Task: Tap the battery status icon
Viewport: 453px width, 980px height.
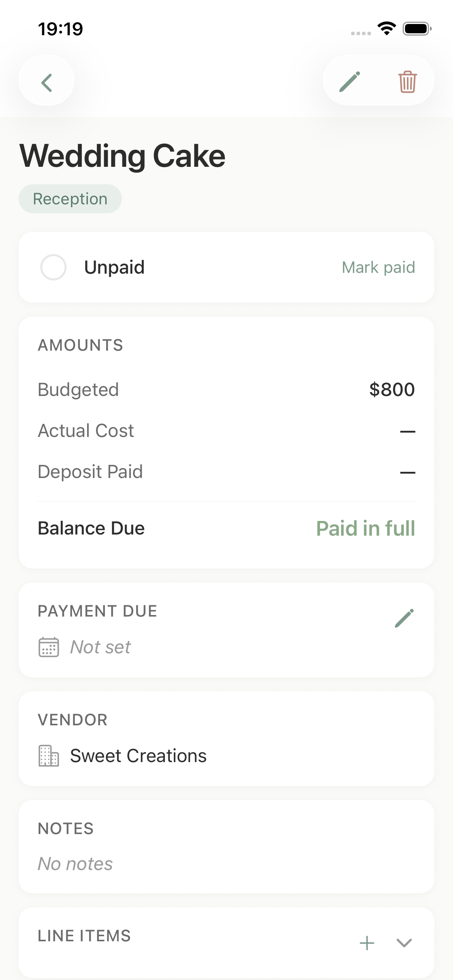Action: click(417, 29)
